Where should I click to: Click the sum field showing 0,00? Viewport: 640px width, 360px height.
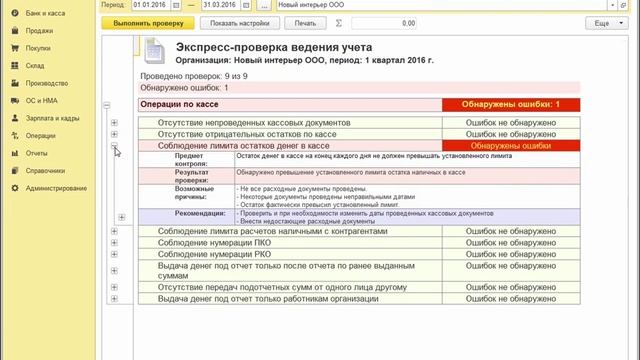(384, 23)
